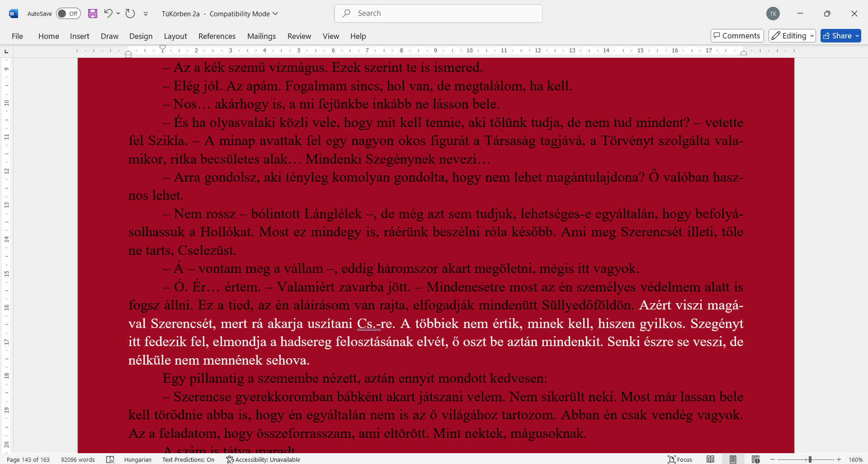Open the Layout ribbon tab
This screenshot has width=868, height=464.
pyautogui.click(x=175, y=36)
